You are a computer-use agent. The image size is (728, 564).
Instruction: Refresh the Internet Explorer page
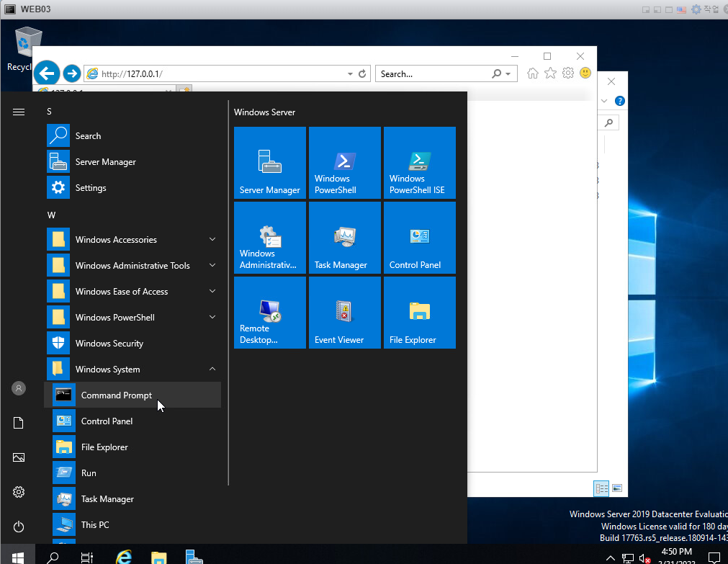coord(362,74)
